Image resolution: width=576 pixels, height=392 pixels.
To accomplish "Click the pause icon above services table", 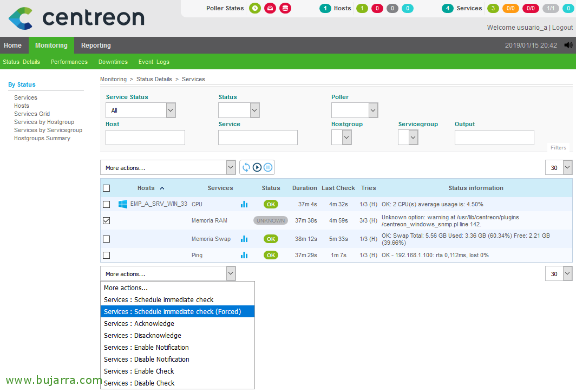I will [268, 167].
